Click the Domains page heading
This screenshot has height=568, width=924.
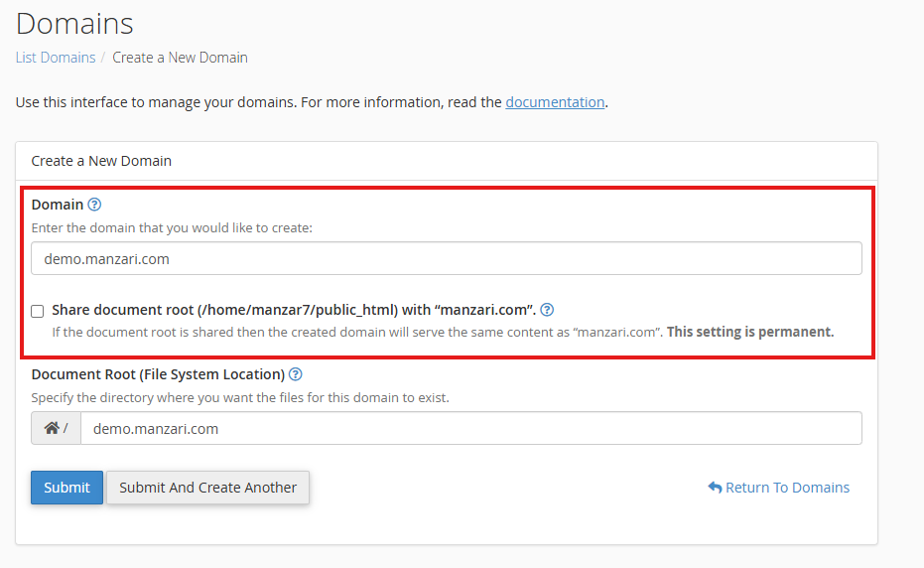pos(74,23)
